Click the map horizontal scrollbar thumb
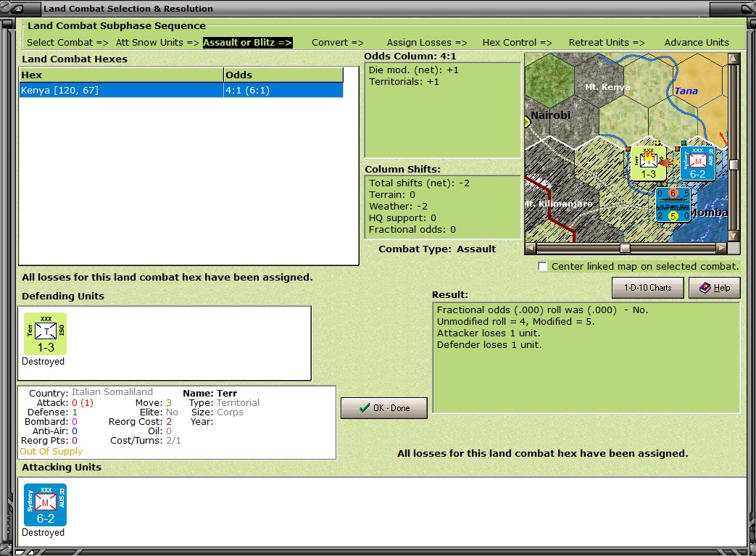 pyautogui.click(x=625, y=248)
